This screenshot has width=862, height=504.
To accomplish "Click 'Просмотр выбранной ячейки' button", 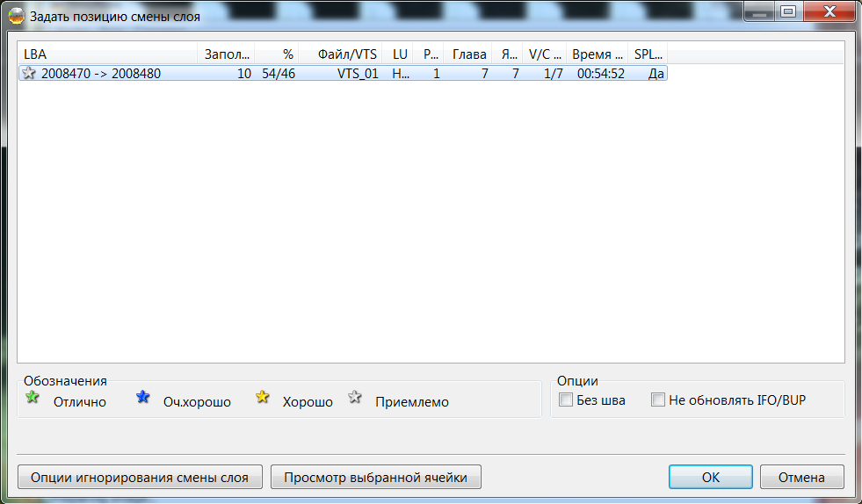I will [x=376, y=477].
